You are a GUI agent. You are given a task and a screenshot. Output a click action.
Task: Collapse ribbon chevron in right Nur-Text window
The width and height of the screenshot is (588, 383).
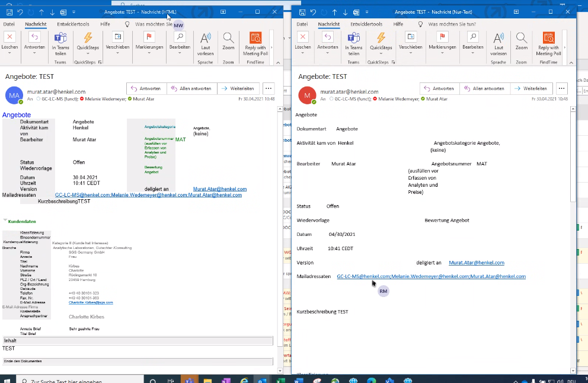(571, 63)
